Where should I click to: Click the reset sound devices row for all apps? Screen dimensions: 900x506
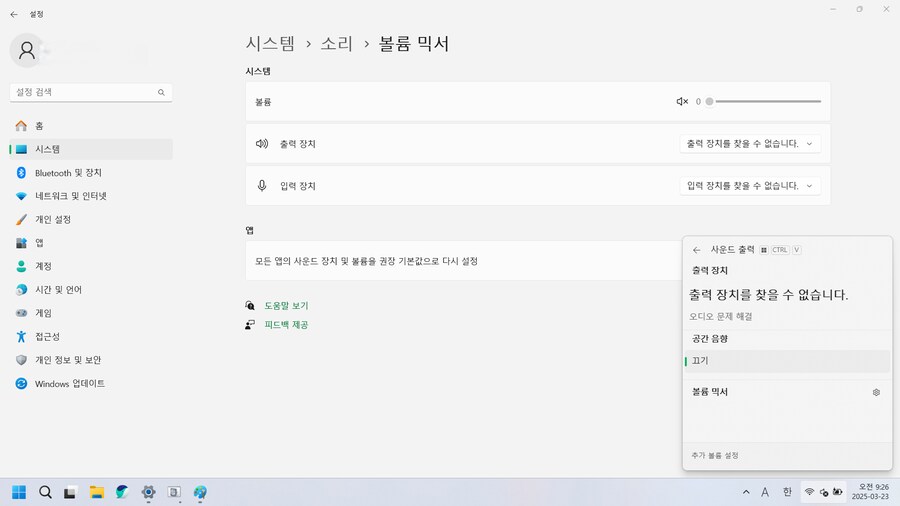(464, 261)
